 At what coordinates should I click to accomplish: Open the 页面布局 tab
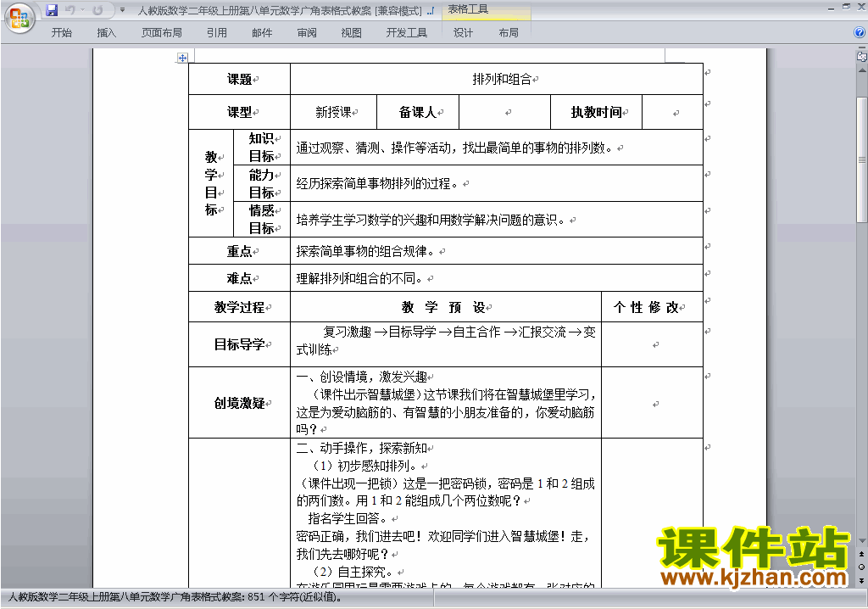(162, 33)
